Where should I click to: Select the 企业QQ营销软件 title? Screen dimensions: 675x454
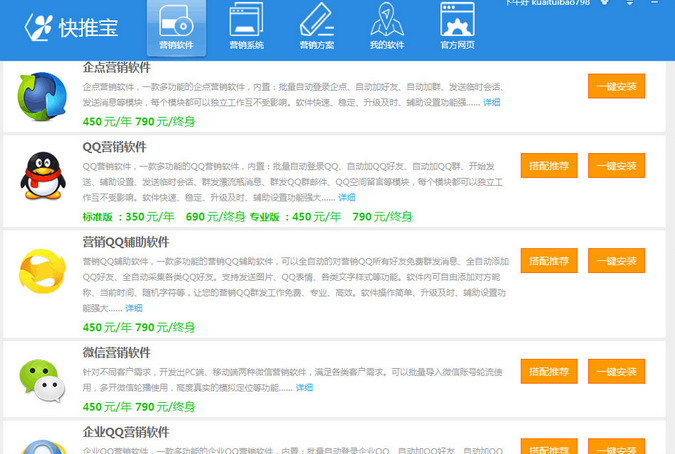126,432
